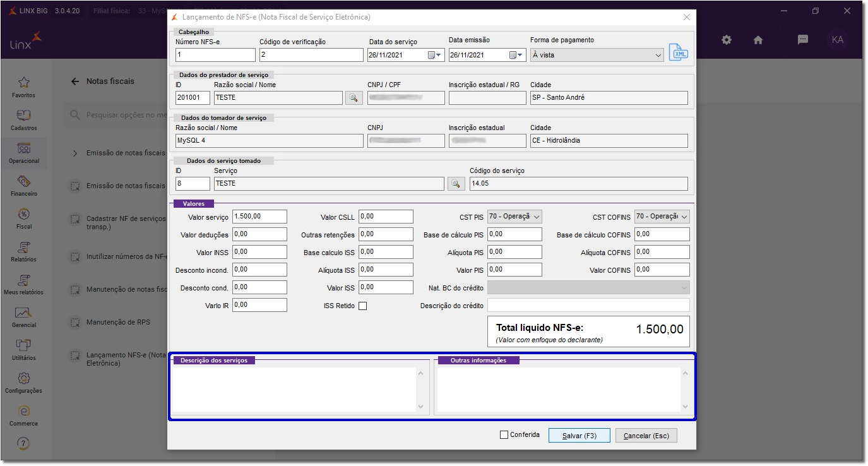868x466 pixels.
Task: Open Manutenção de RPS item
Action: coord(118,323)
